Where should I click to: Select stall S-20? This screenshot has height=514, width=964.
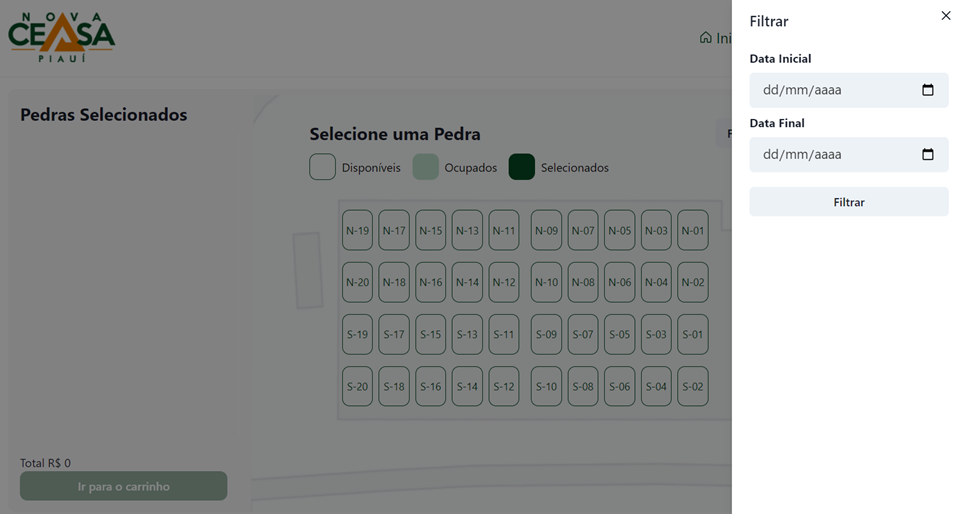click(x=357, y=386)
